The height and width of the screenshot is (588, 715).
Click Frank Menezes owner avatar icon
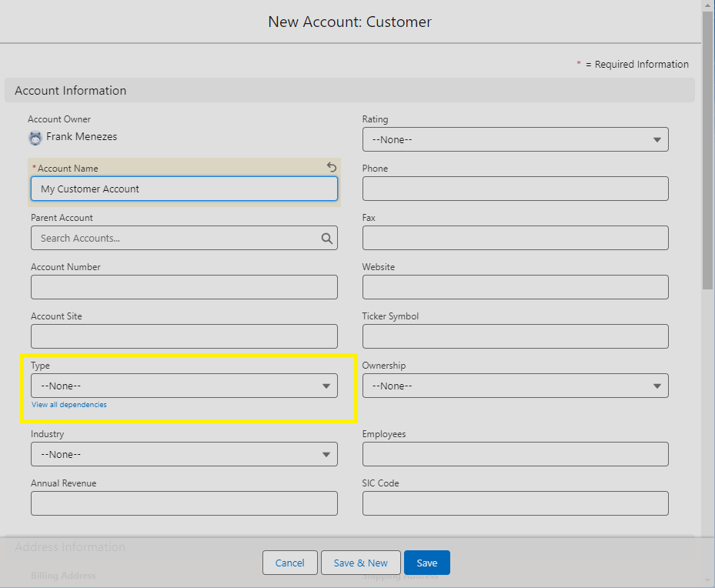[x=35, y=138]
